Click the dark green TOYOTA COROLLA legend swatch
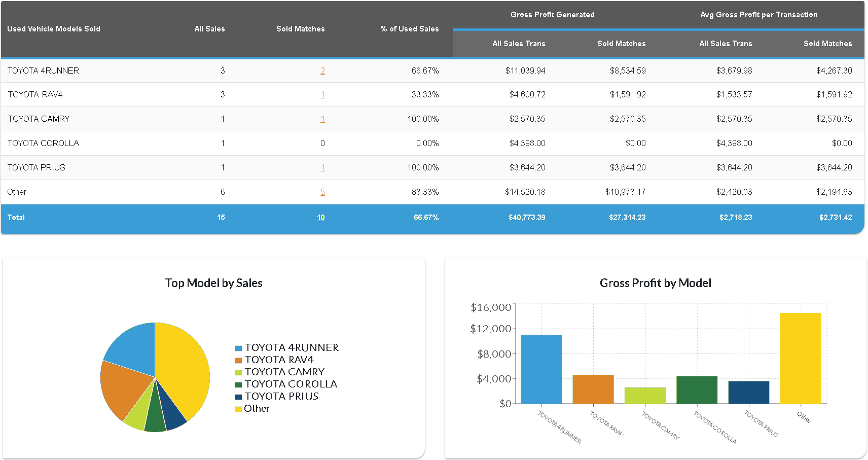Image resolution: width=868 pixels, height=460 pixels. 238,385
